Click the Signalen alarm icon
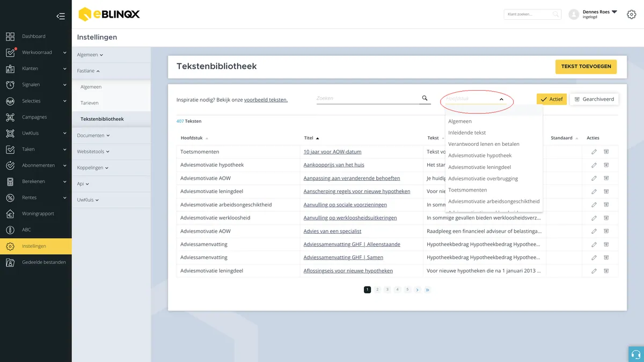644x362 pixels. (x=10, y=85)
